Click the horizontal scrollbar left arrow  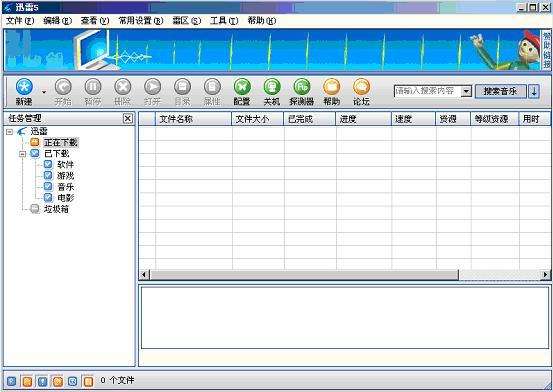point(144,274)
